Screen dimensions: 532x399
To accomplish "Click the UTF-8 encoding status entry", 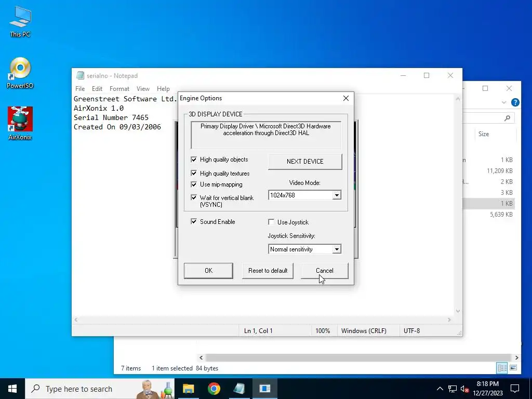I will pos(412,330).
